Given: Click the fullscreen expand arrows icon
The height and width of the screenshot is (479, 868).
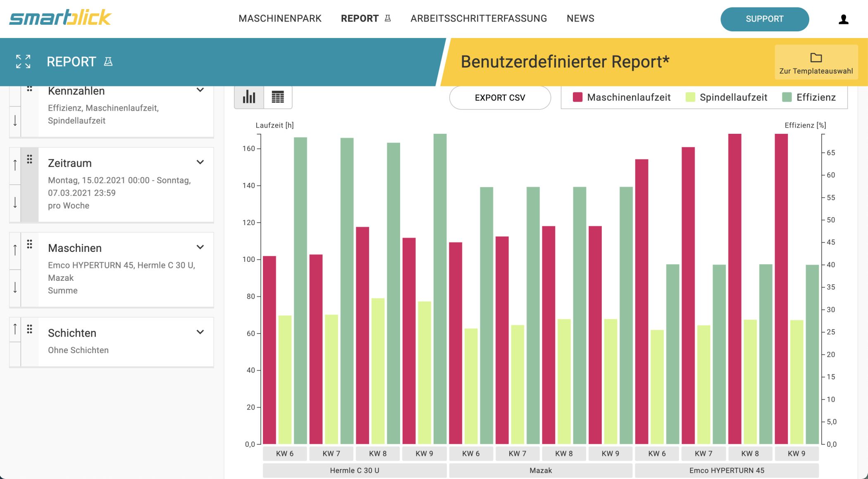Looking at the screenshot, I should [23, 62].
